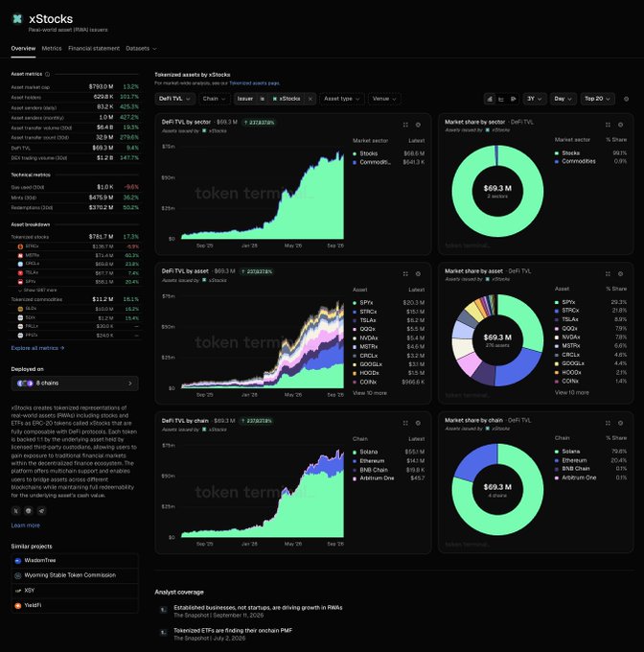Click the TSLAx token icon in Asset breakdown
Image resolution: width=644 pixels, height=652 pixels.
click(x=20, y=272)
